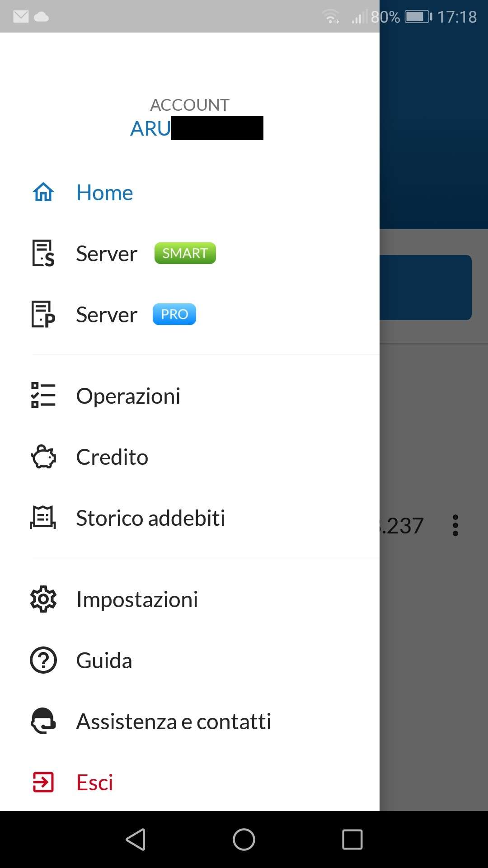
Task: Tap the Storico addebiti receipt icon
Action: [x=43, y=518]
